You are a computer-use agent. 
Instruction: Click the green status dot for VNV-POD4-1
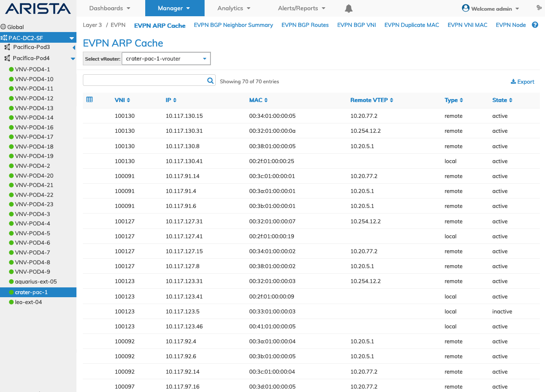tap(12, 69)
